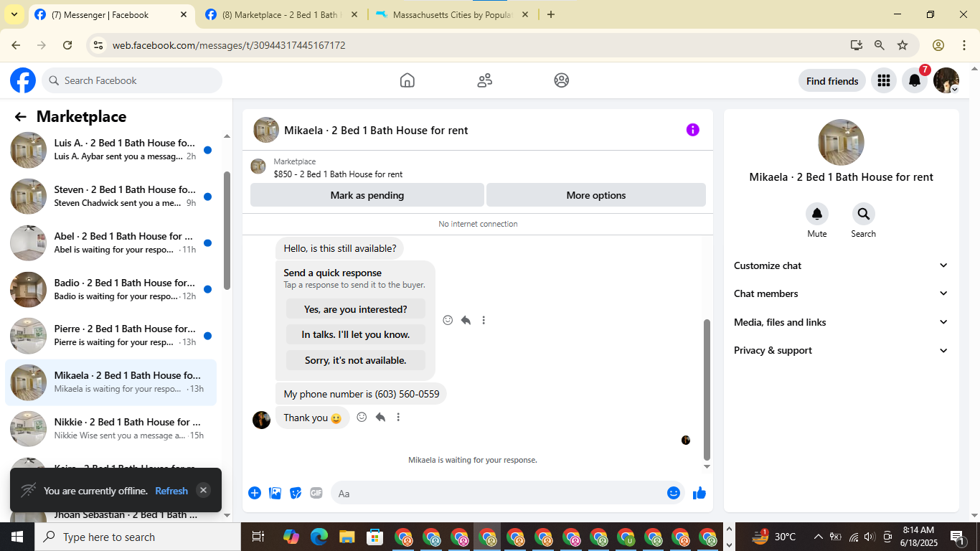Send quick response "In talks. I'll let you know."
980x551 pixels.
pyautogui.click(x=356, y=334)
